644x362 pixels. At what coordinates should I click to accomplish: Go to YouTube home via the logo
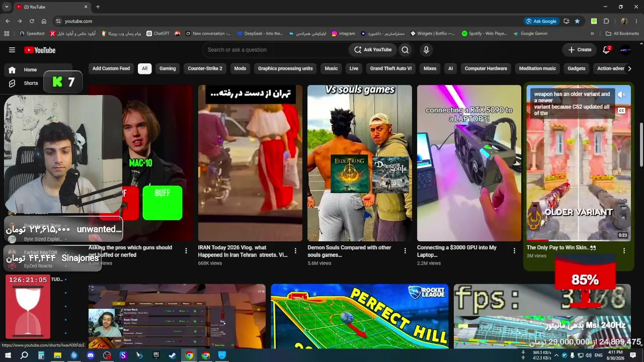coord(40,50)
